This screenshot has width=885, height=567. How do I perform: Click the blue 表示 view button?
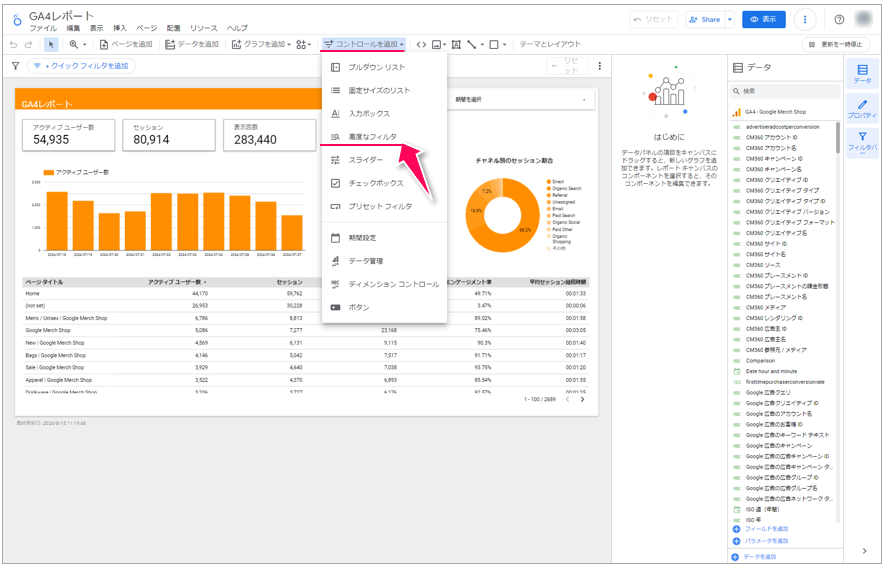click(x=764, y=19)
